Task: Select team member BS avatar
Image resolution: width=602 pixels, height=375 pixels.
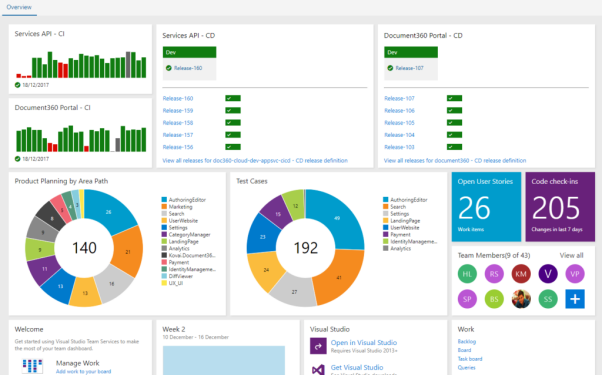Action: click(x=494, y=299)
